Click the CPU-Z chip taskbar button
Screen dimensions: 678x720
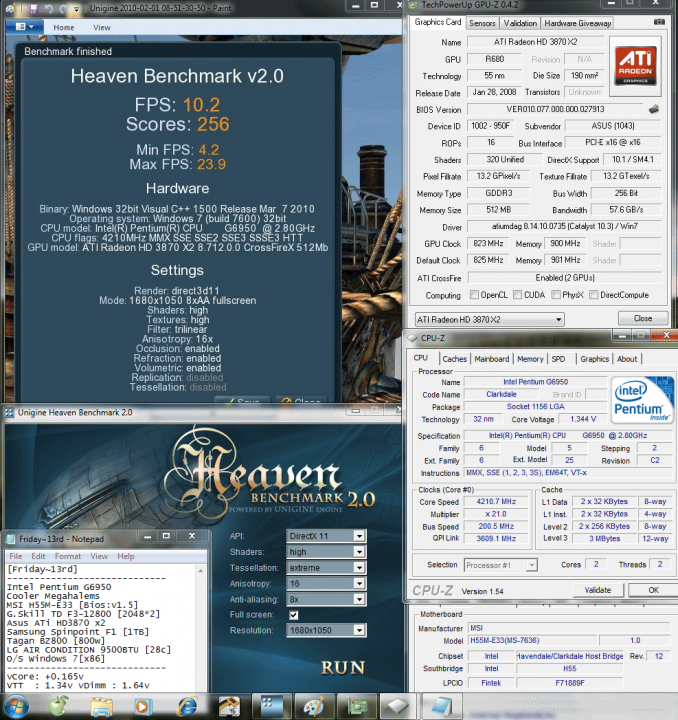398,706
